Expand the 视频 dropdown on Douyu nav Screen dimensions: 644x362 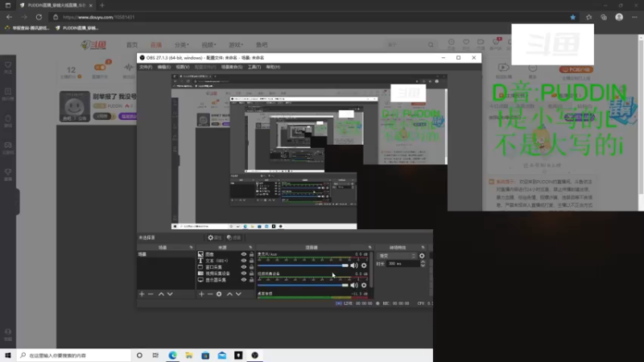208,45
